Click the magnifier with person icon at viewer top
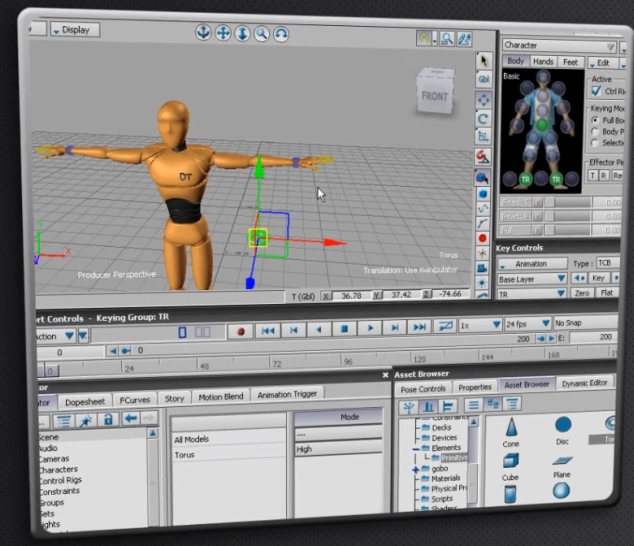The width and height of the screenshot is (634, 546). (x=447, y=39)
